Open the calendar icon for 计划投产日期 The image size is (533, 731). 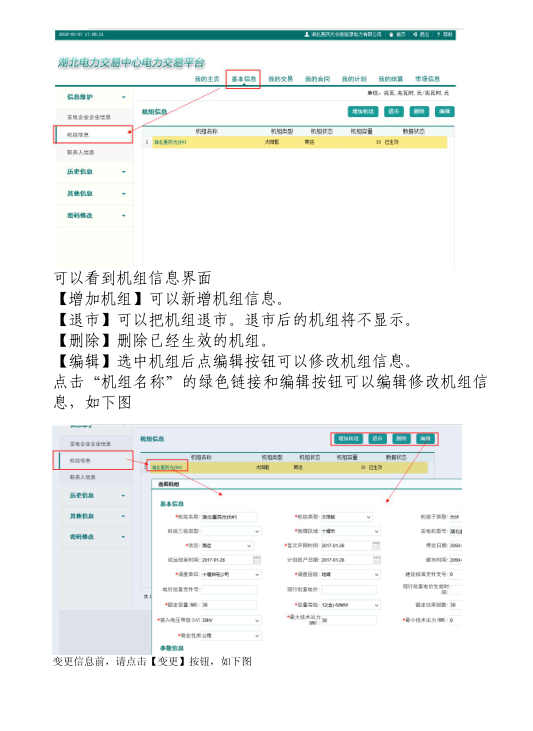(x=376, y=559)
